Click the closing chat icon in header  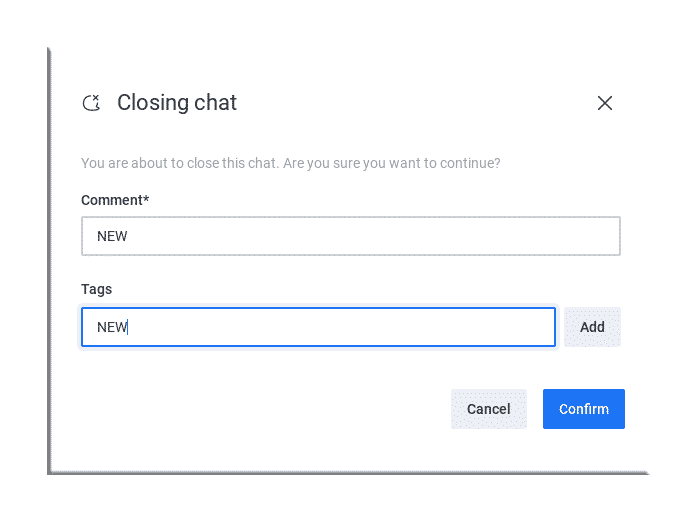click(91, 103)
